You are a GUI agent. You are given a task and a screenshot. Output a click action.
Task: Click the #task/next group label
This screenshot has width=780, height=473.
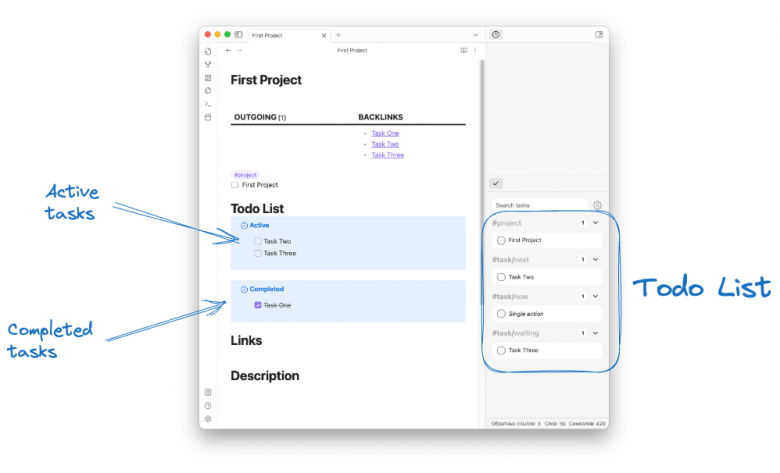(510, 260)
